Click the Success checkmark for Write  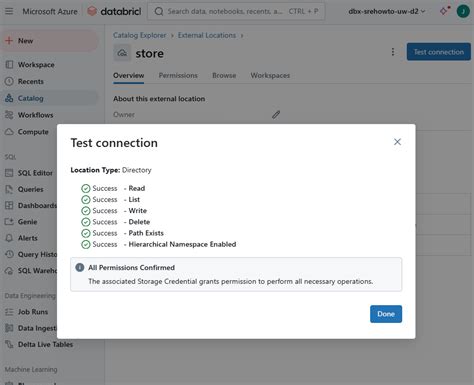[86, 211]
